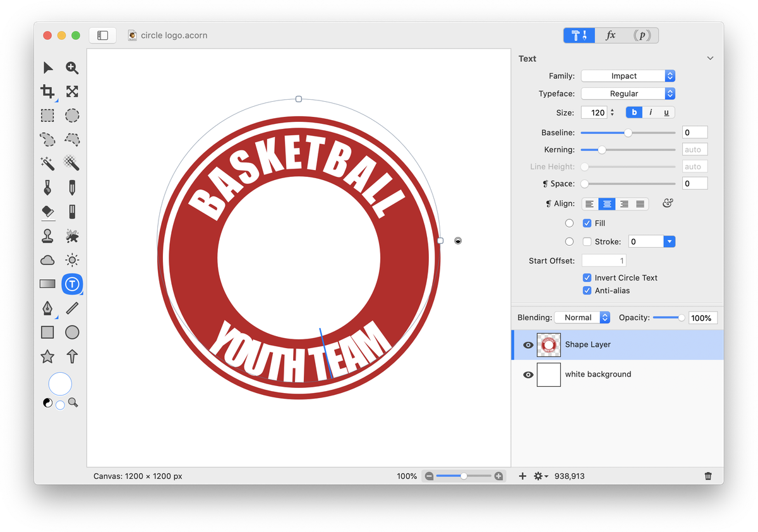The height and width of the screenshot is (532, 758).
Task: Select the Paint Brush tool
Action: tap(47, 188)
